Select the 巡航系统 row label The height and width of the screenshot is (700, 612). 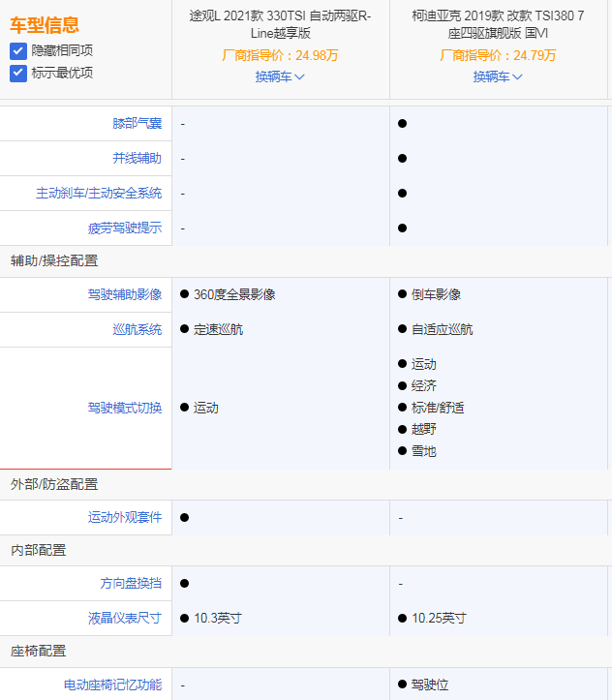(137, 329)
